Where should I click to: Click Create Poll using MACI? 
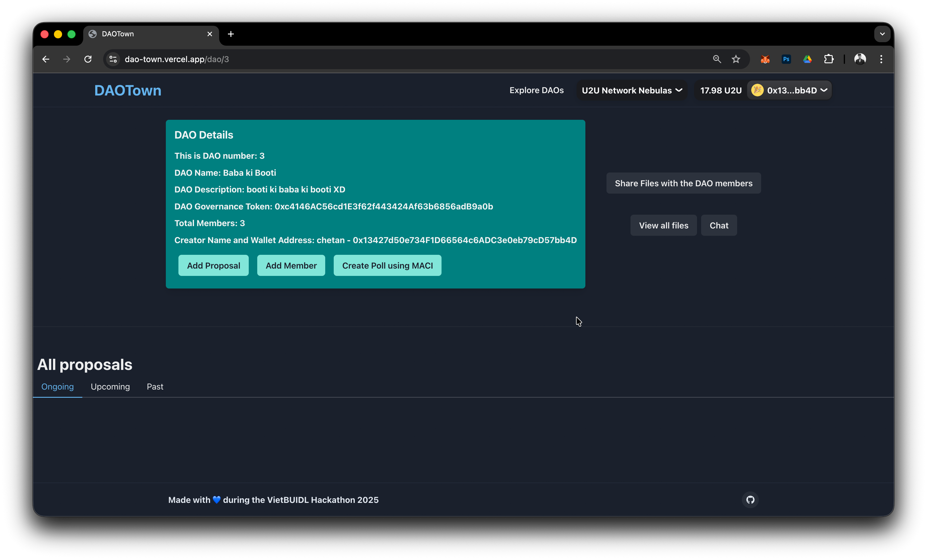387,266
